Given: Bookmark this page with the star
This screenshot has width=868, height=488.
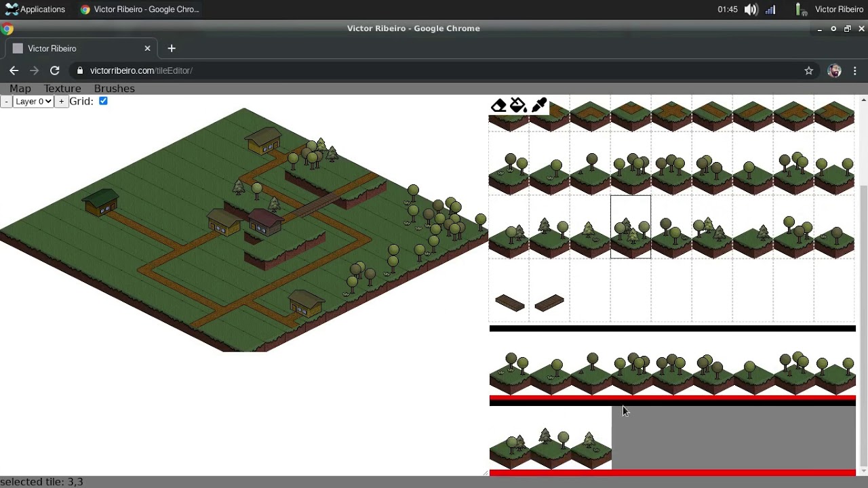Looking at the screenshot, I should click(x=808, y=70).
